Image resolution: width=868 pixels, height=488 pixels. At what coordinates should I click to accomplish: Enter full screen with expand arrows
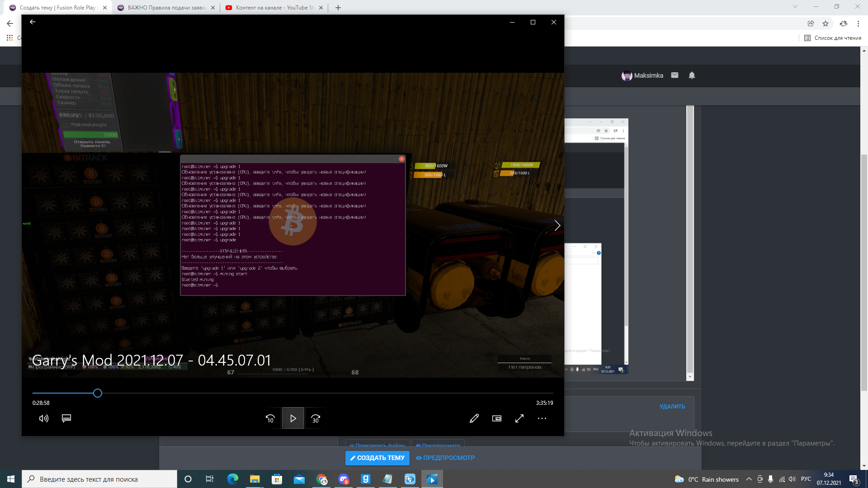[x=519, y=418]
